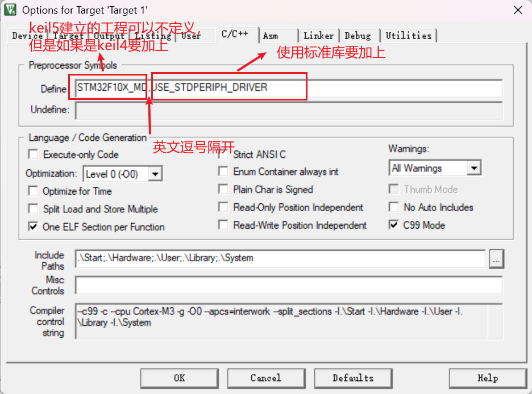This screenshot has height=394, width=532.
Task: Expand the Warnings dropdown list
Action: 474,168
